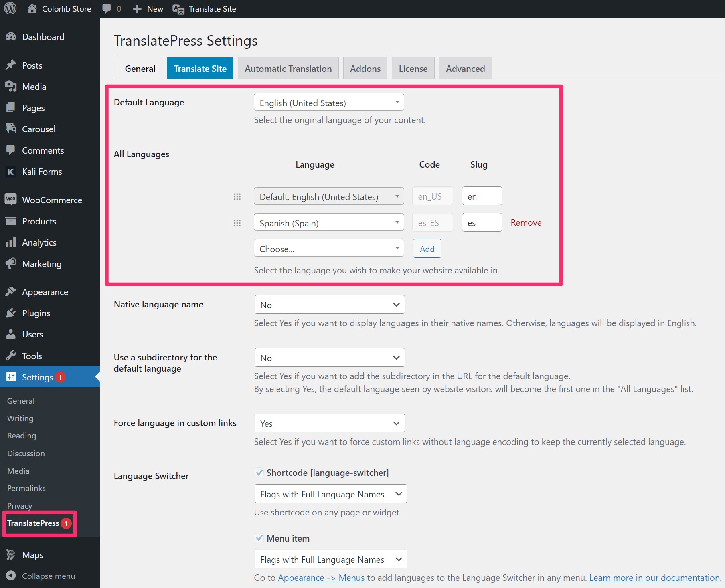Switch to the Automatic Translation tab
The image size is (725, 588).
(x=288, y=68)
